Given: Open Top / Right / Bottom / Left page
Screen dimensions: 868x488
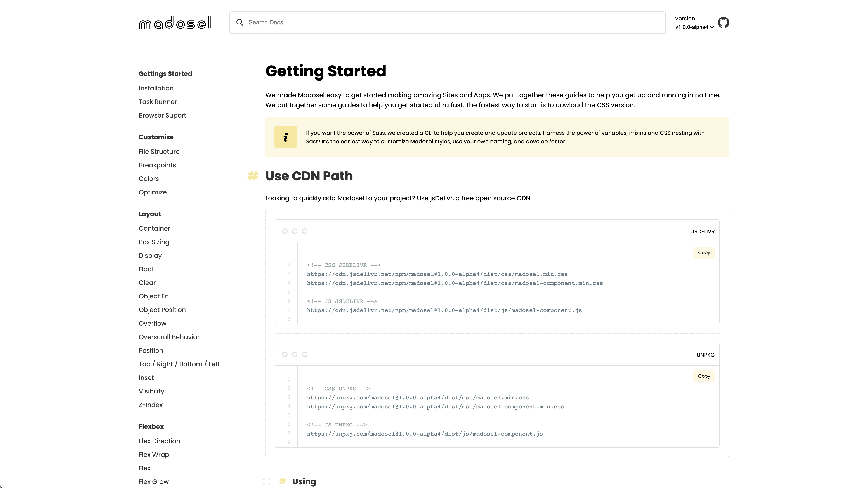Looking at the screenshot, I should pos(179,364).
